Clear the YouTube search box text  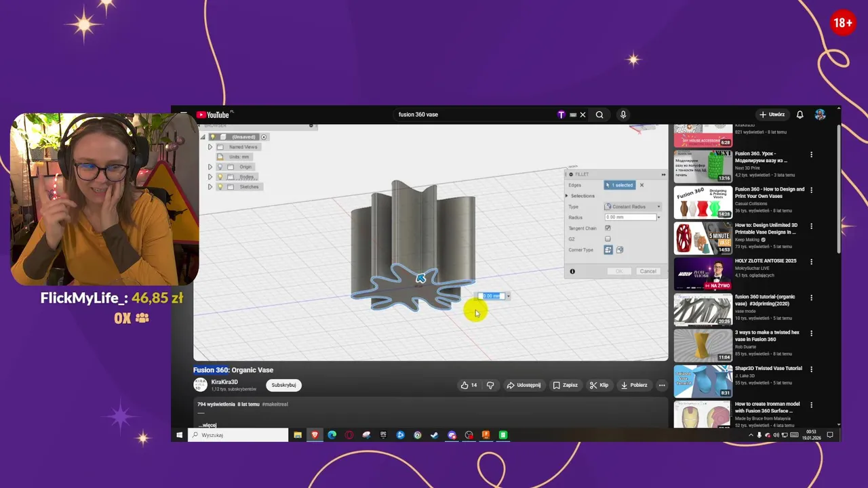[x=583, y=115]
